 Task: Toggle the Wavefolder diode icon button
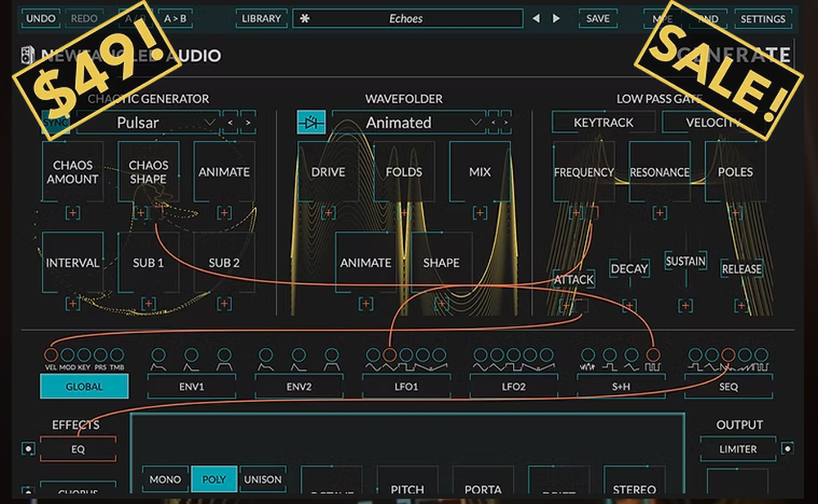point(312,123)
